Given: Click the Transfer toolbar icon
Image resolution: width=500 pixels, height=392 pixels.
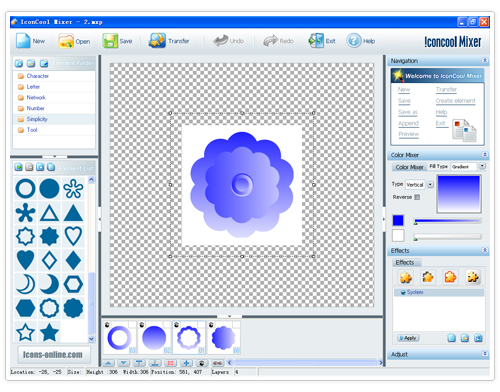Looking at the screenshot, I should pyautogui.click(x=157, y=40).
